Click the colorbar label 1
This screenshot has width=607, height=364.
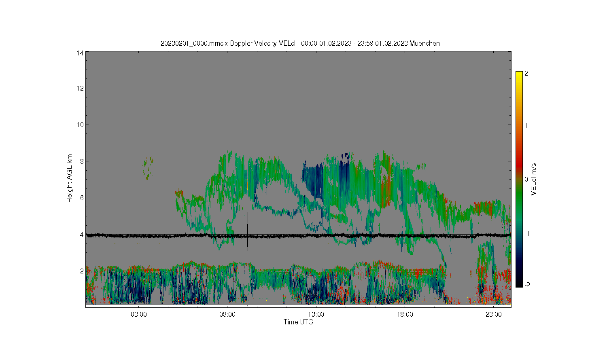coord(526,125)
